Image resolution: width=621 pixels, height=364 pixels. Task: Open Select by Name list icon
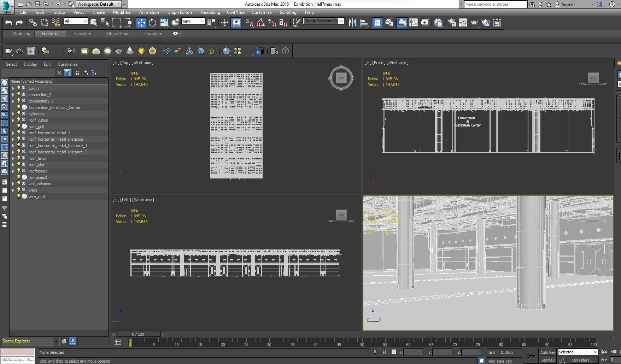[105, 23]
